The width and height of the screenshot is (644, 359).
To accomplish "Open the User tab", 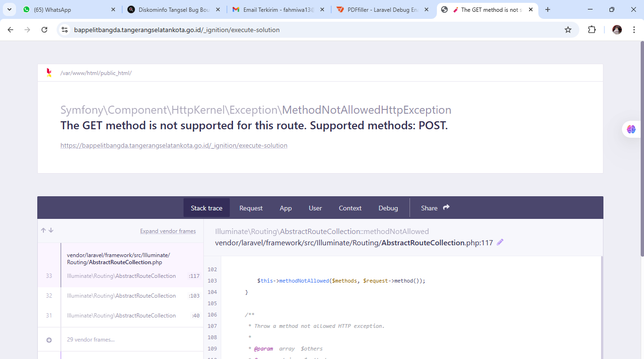I will pos(315,208).
